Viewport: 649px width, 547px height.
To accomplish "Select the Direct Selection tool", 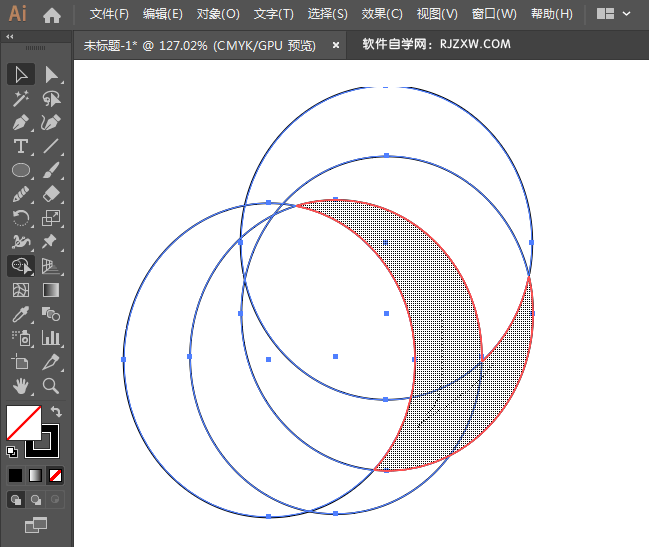I will (51, 75).
